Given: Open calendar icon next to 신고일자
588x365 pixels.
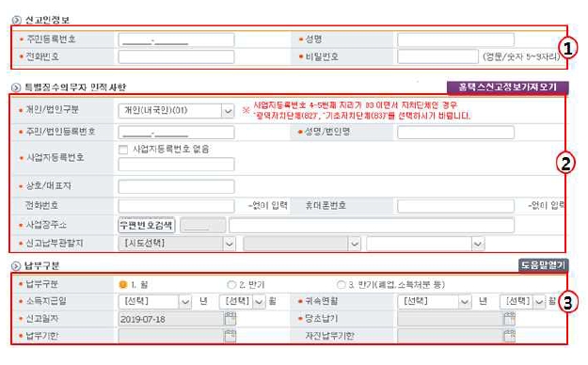Looking at the screenshot, I should coord(230,319).
